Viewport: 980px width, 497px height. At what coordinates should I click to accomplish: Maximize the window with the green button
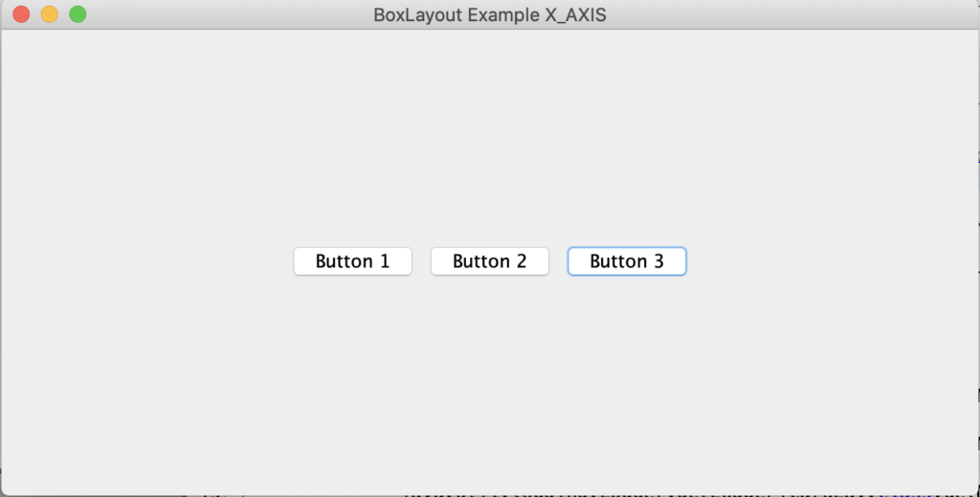click(x=78, y=14)
